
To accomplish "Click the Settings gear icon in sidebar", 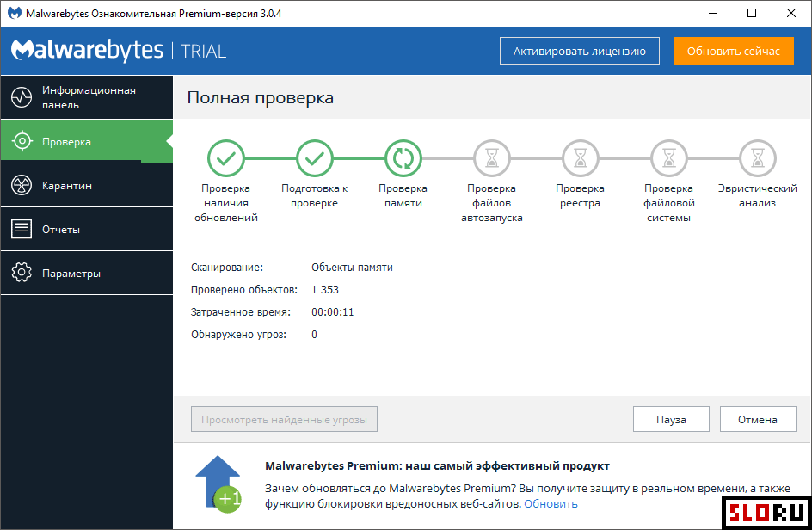I will pos(22,273).
